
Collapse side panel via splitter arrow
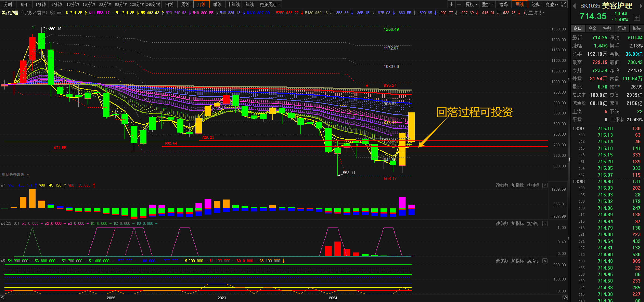tap(569, 159)
